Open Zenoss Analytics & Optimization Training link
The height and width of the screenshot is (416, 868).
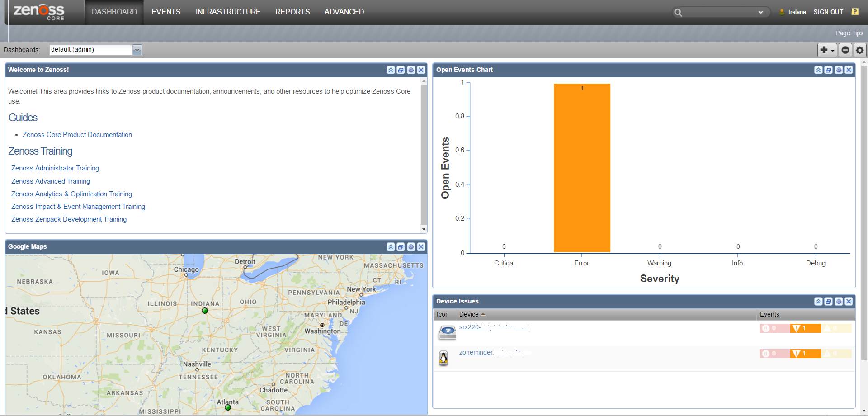pyautogui.click(x=72, y=194)
